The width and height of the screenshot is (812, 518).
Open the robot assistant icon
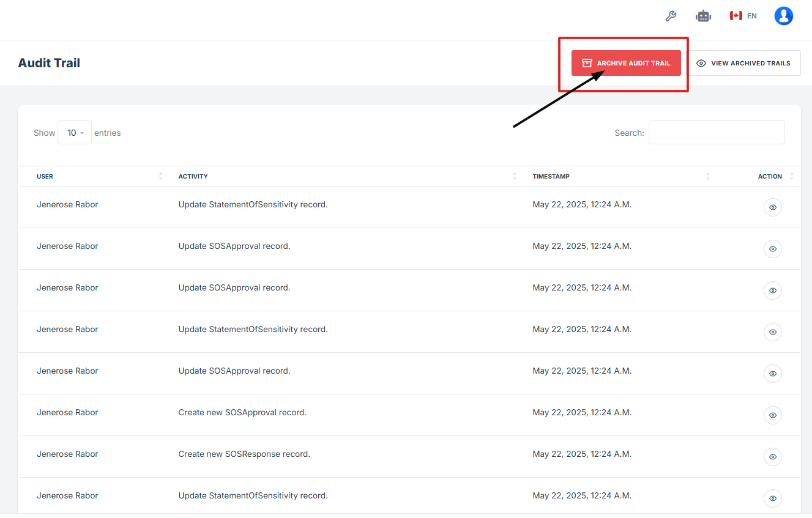tap(703, 16)
